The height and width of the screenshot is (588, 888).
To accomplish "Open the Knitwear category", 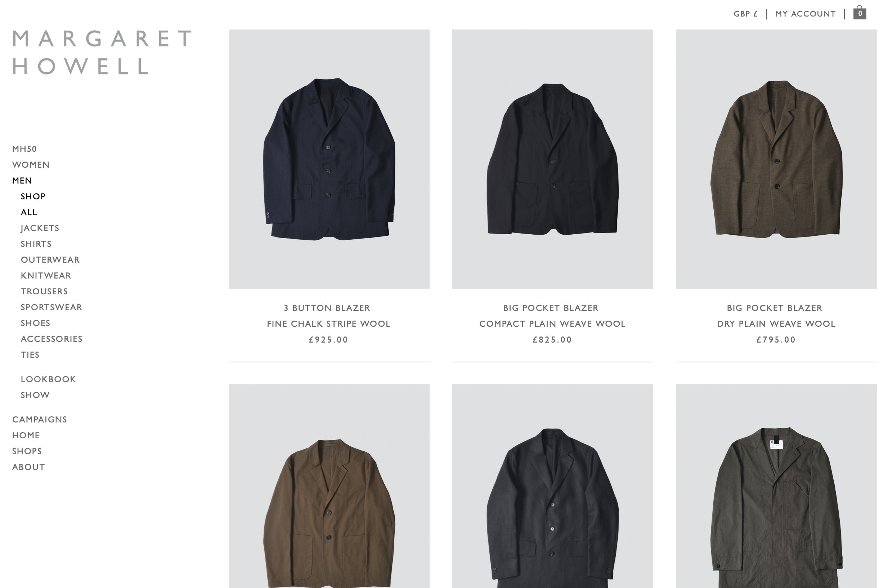I will 46,276.
